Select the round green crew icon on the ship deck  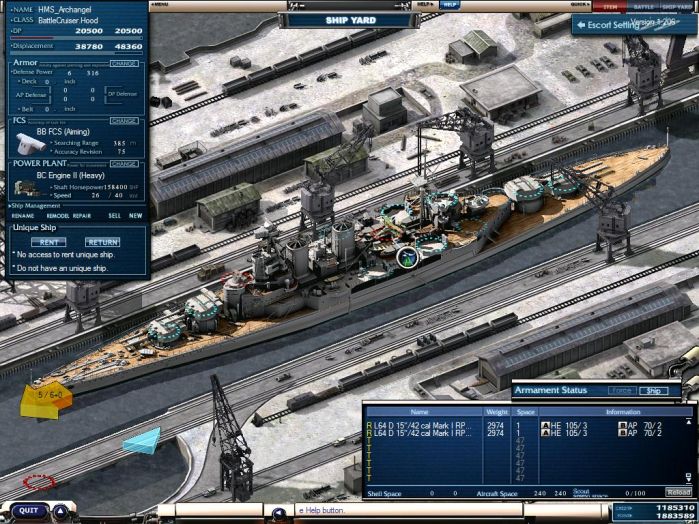point(407,257)
